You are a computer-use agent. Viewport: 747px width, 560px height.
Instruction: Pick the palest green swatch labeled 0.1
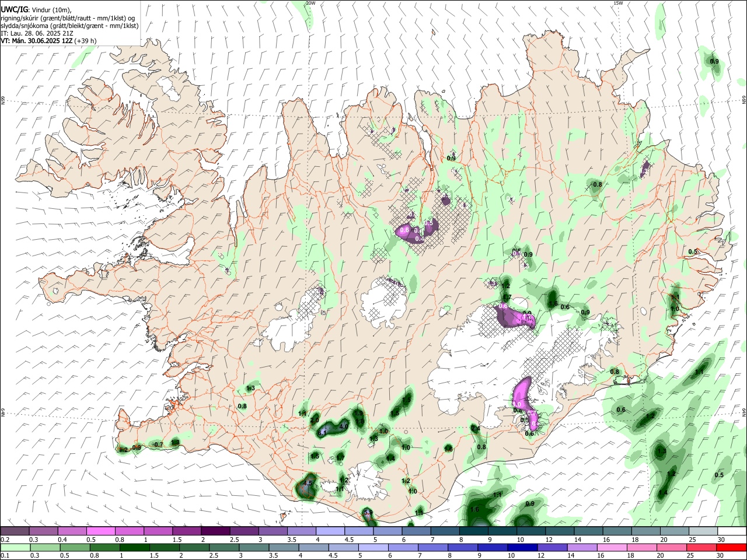tap(15, 547)
